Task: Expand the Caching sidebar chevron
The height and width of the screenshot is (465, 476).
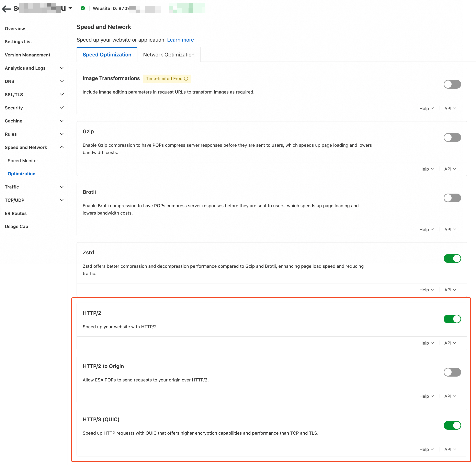Action: coord(62,121)
